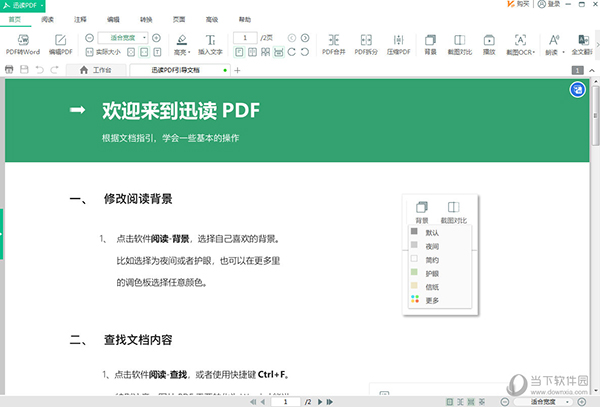Screen dimensions: 600x407
Task: Switch to the 页面 ribbon tab
Action: point(179,20)
